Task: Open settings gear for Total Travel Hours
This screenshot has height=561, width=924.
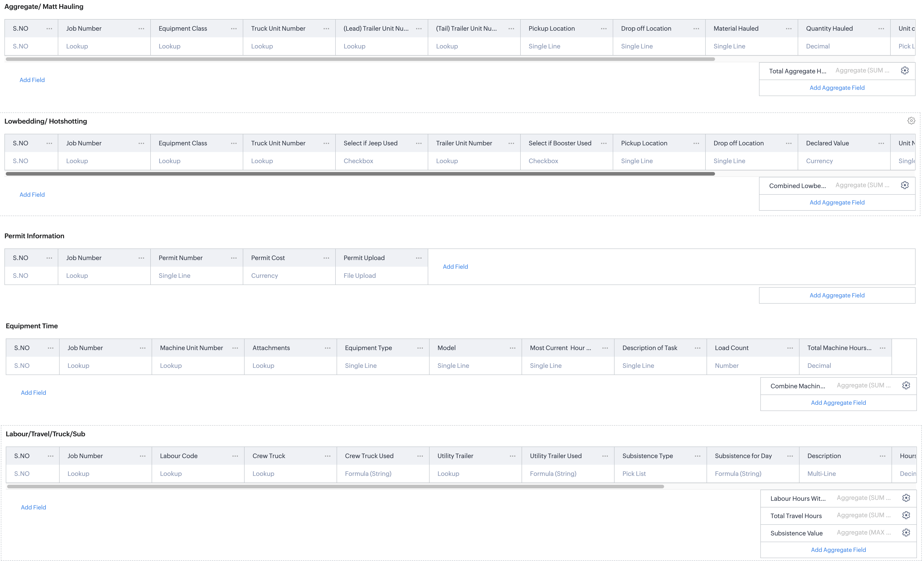Action: click(906, 515)
